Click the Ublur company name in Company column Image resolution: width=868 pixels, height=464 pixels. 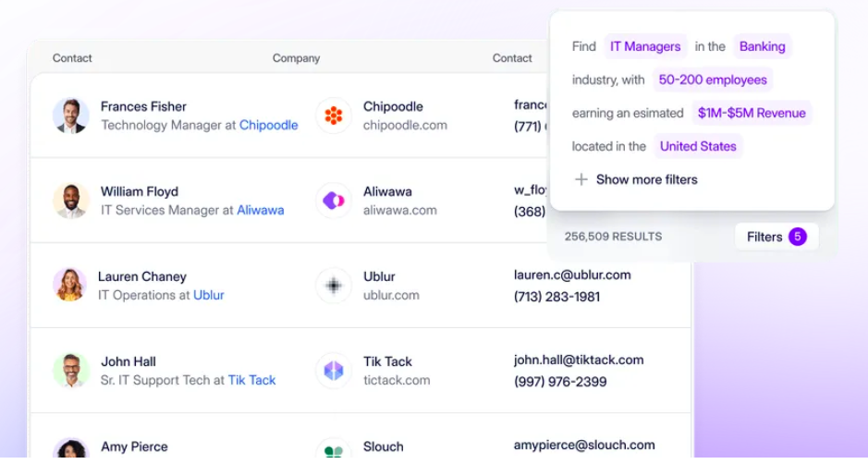tap(379, 276)
